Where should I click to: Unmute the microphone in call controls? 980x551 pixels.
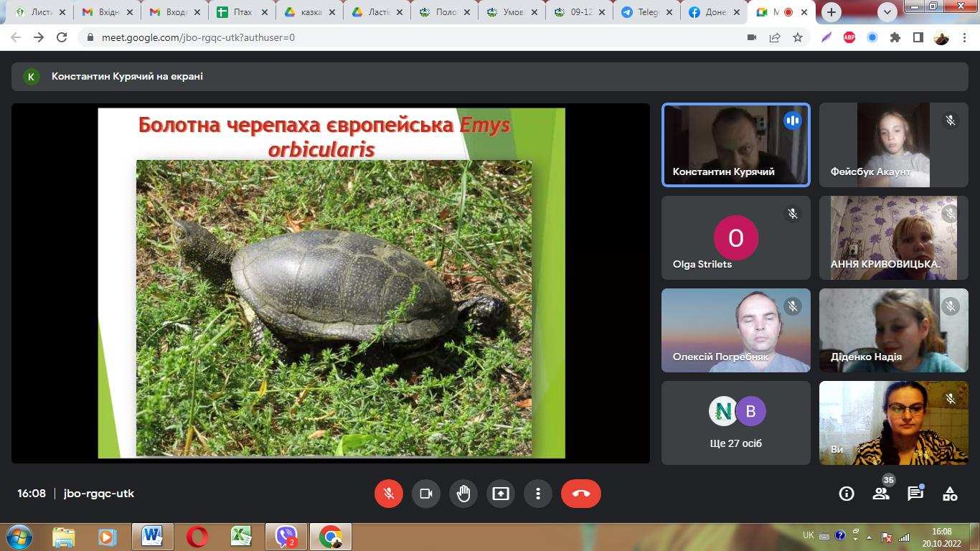(388, 494)
